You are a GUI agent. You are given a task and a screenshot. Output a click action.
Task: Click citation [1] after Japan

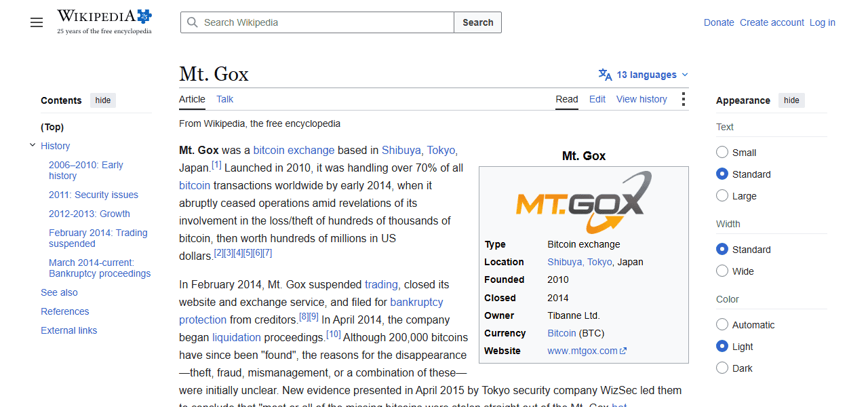[216, 165]
